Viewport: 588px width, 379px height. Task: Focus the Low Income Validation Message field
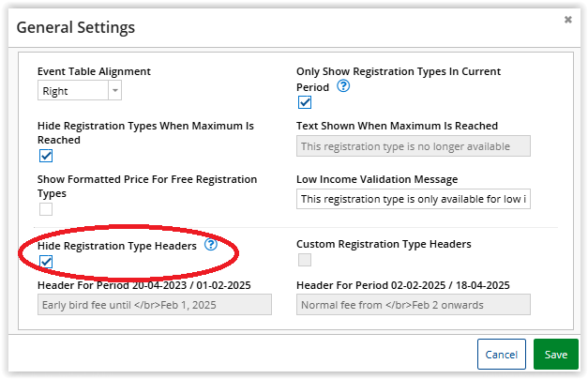point(413,199)
